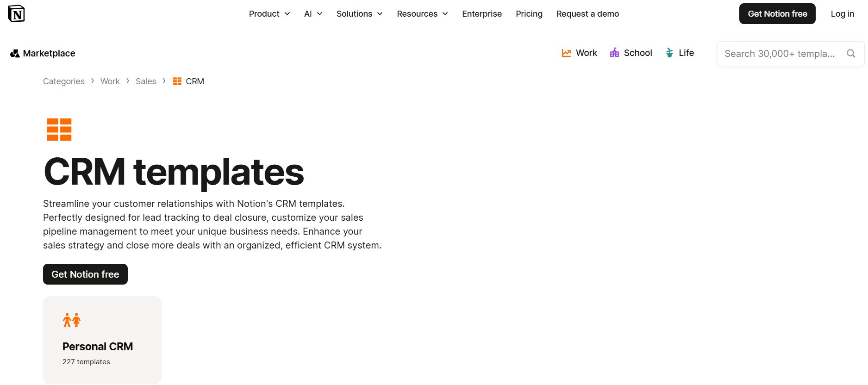Open the Pricing page
The width and height of the screenshot is (868, 385).
pyautogui.click(x=529, y=14)
